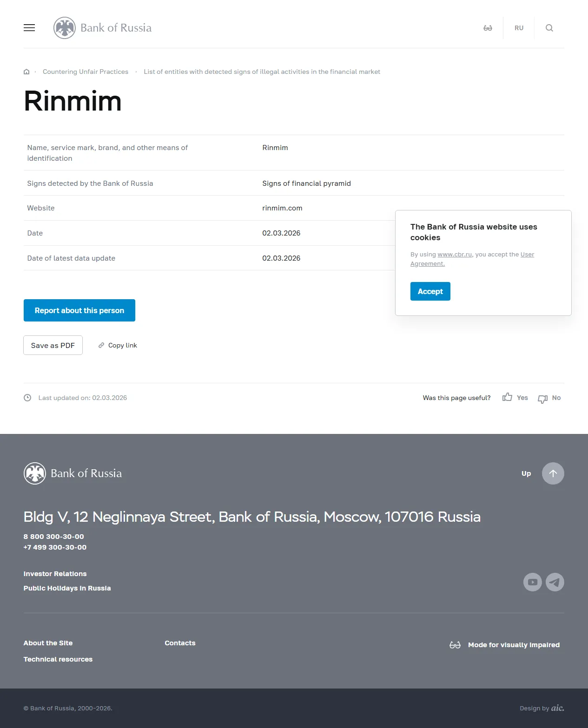588x728 pixels.
Task: Go to Countering Unfair Practices breadcrumb
Action: [x=86, y=72]
